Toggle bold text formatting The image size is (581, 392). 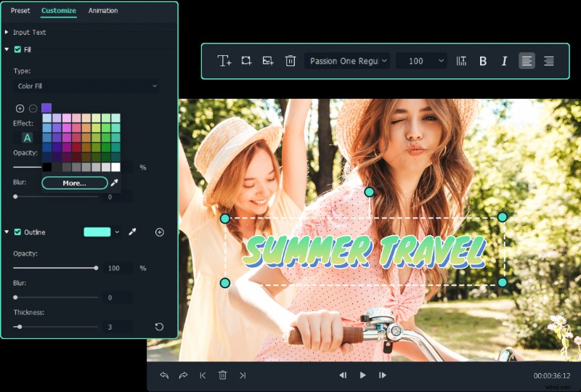coord(483,61)
